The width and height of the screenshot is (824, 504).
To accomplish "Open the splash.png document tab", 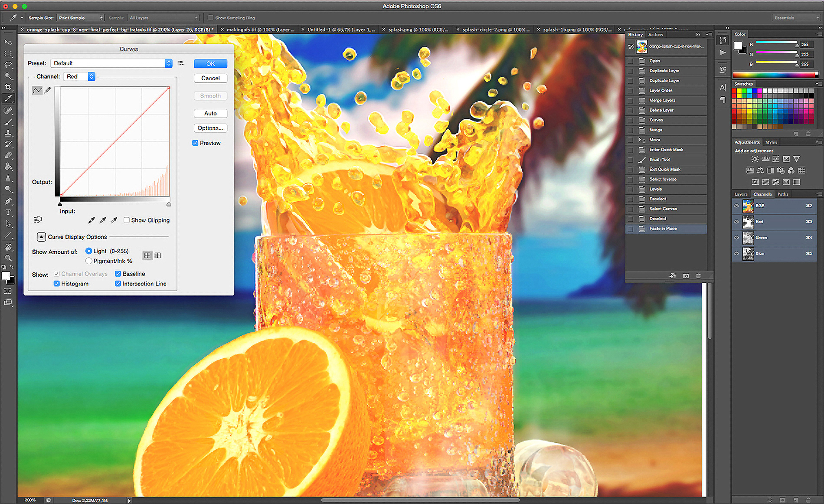I will pyautogui.click(x=418, y=30).
